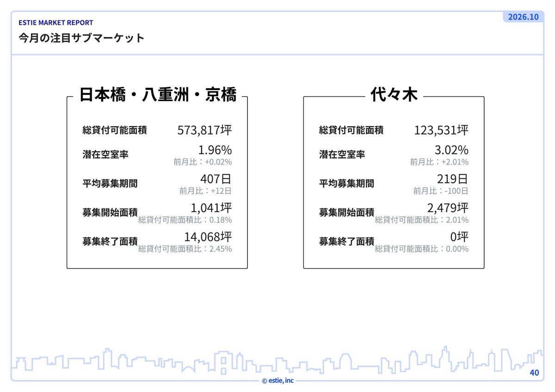The width and height of the screenshot is (555, 392).
Task: Click 前月比：+0.02% text
Action: 203,162
